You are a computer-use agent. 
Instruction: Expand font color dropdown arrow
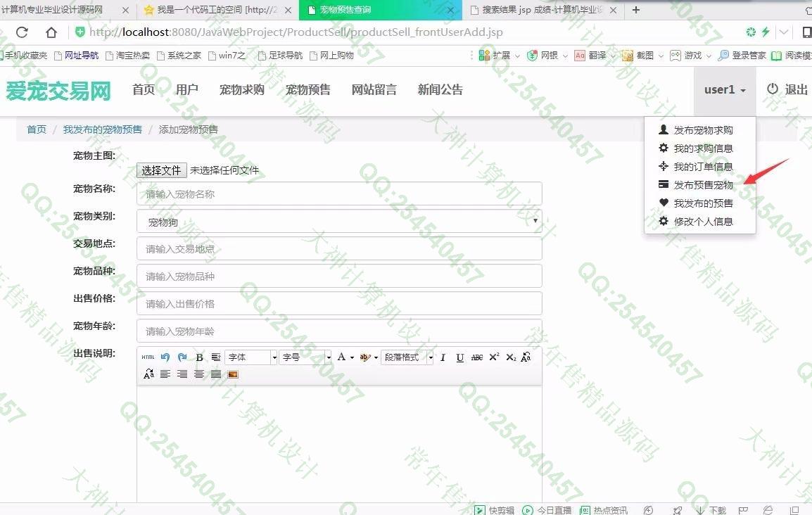click(352, 357)
